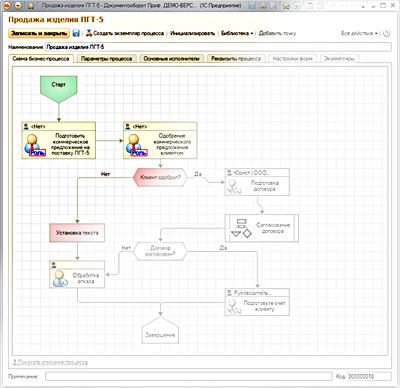Click page title Продажа изделия ПГТ-5
This screenshot has width=400, height=388.
[x=56, y=20]
